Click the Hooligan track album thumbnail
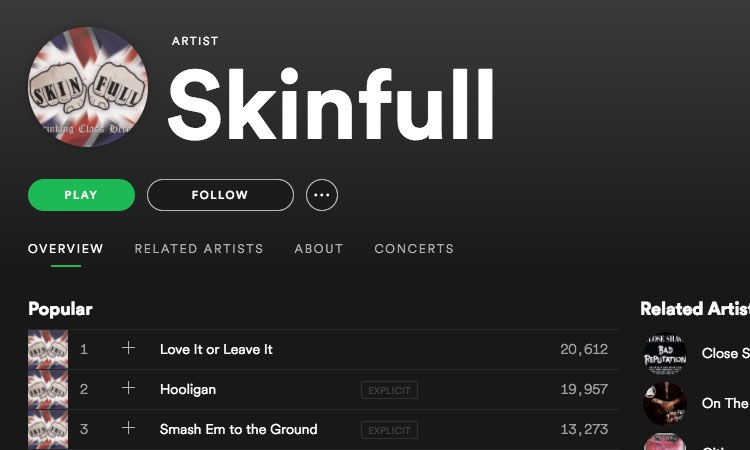Screen dimensions: 750x450 coord(48,389)
